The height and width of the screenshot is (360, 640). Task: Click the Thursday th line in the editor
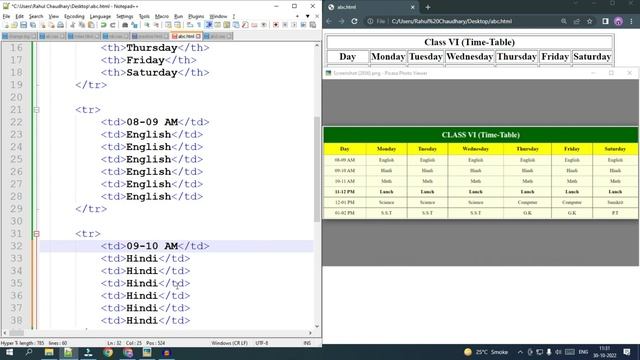point(155,48)
